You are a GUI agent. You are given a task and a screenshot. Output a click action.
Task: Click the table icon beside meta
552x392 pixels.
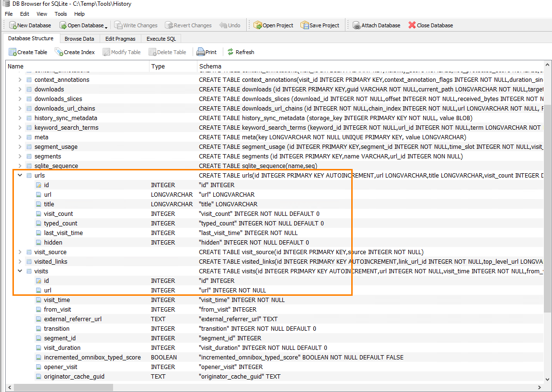click(29, 137)
